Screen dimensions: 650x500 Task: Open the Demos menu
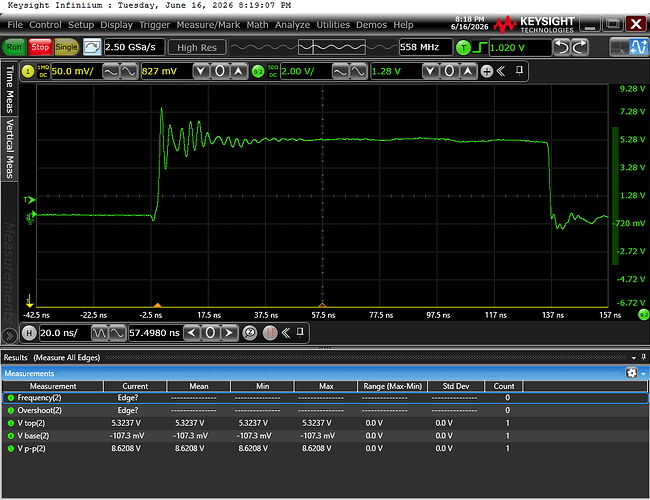(x=371, y=25)
